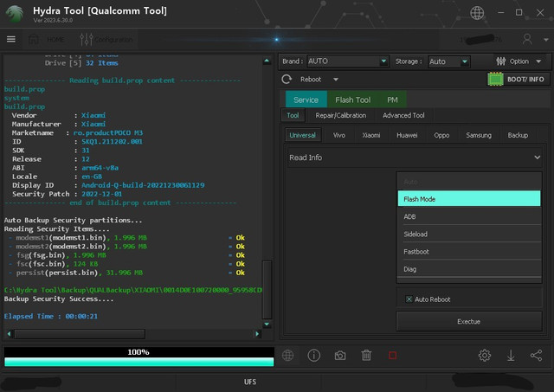Click the green chip icon
This screenshot has height=392, width=554.
(495, 79)
